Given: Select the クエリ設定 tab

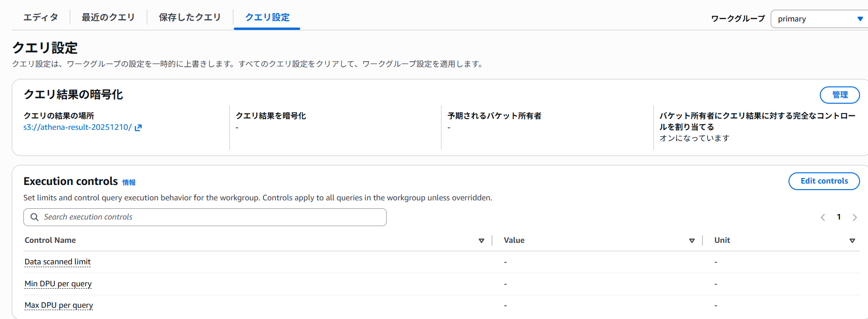Looking at the screenshot, I should [x=267, y=17].
